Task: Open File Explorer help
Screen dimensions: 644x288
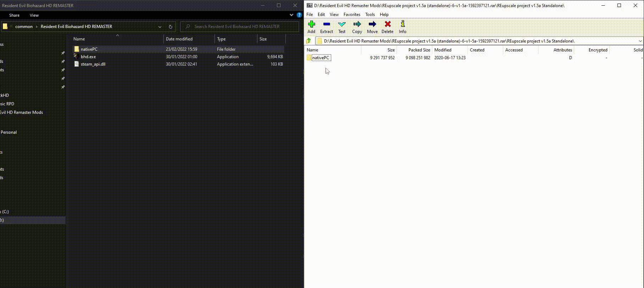Action: click(x=299, y=15)
